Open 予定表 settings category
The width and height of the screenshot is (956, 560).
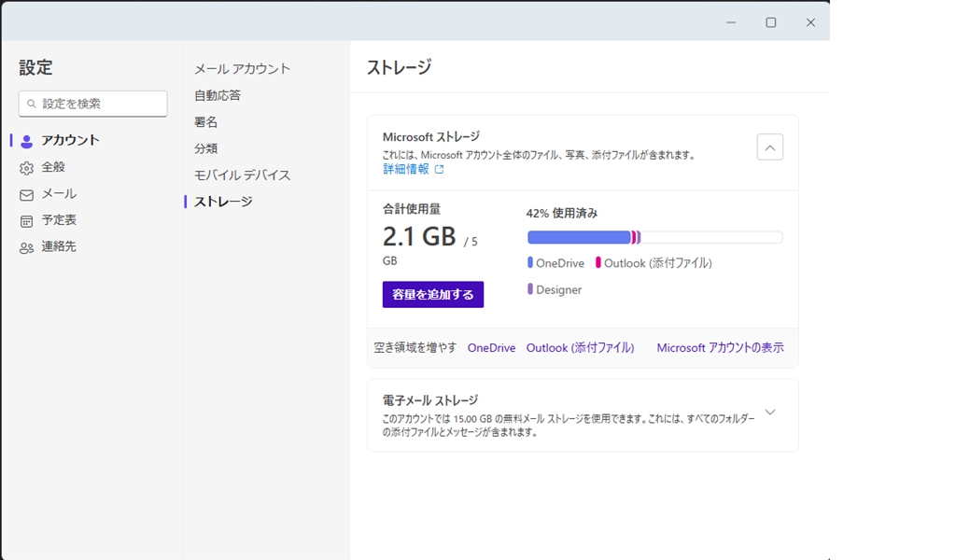tap(59, 220)
